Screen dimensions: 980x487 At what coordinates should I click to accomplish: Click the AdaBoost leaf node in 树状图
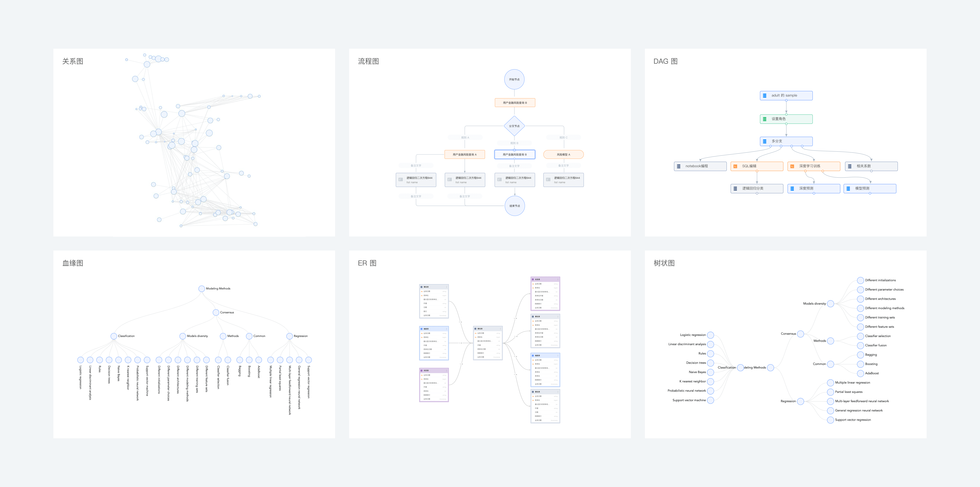click(861, 373)
